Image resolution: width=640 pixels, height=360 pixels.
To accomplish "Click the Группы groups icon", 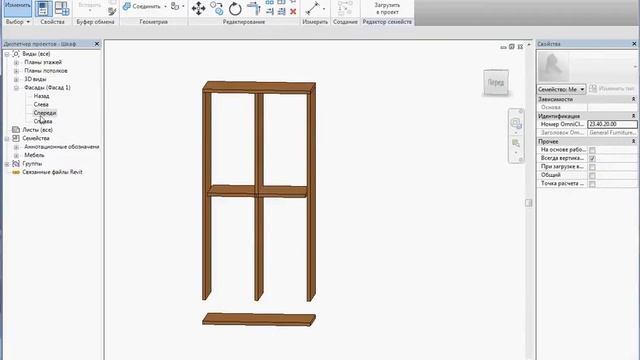I will pyautogui.click(x=16, y=164).
